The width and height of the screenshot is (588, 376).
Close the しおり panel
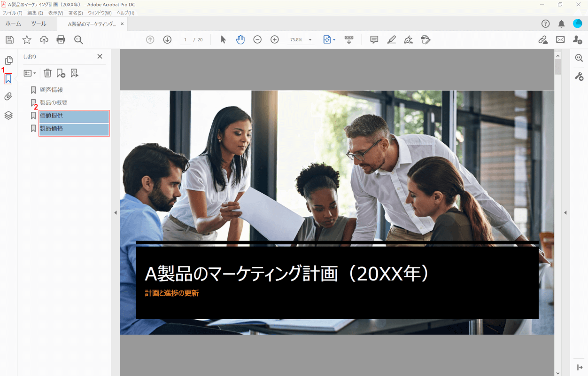pos(100,56)
